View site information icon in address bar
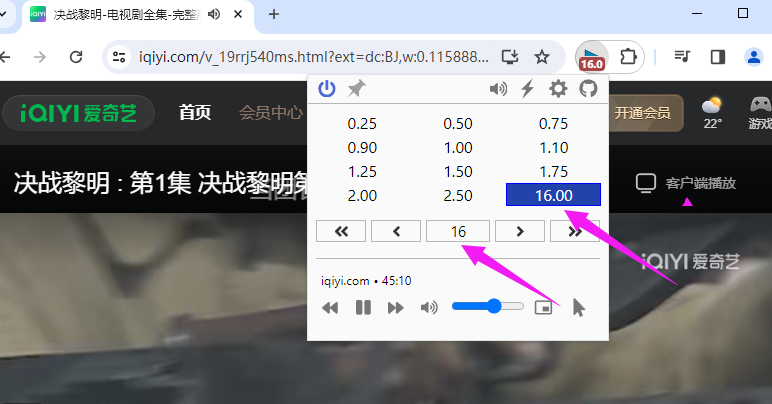This screenshot has width=772, height=404. coord(119,57)
